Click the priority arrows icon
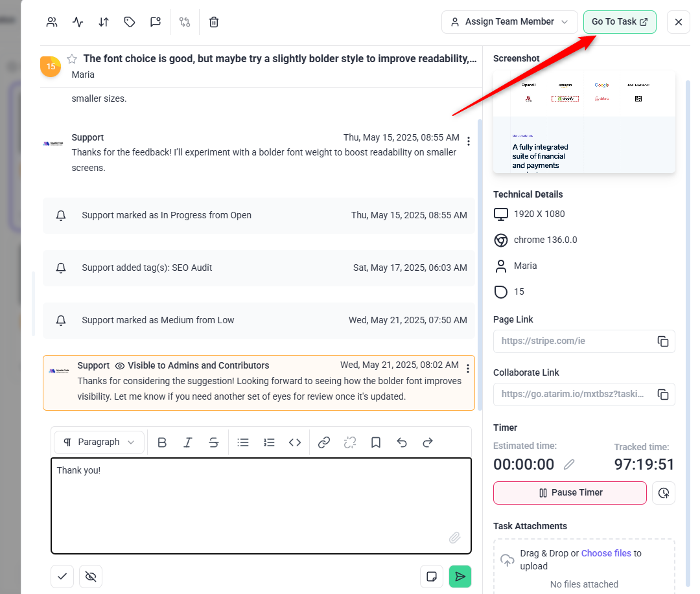The height and width of the screenshot is (594, 700). tap(104, 22)
